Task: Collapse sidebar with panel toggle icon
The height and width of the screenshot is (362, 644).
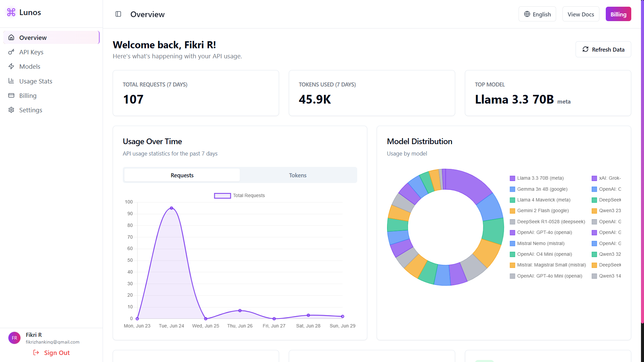Action: pyautogui.click(x=118, y=14)
